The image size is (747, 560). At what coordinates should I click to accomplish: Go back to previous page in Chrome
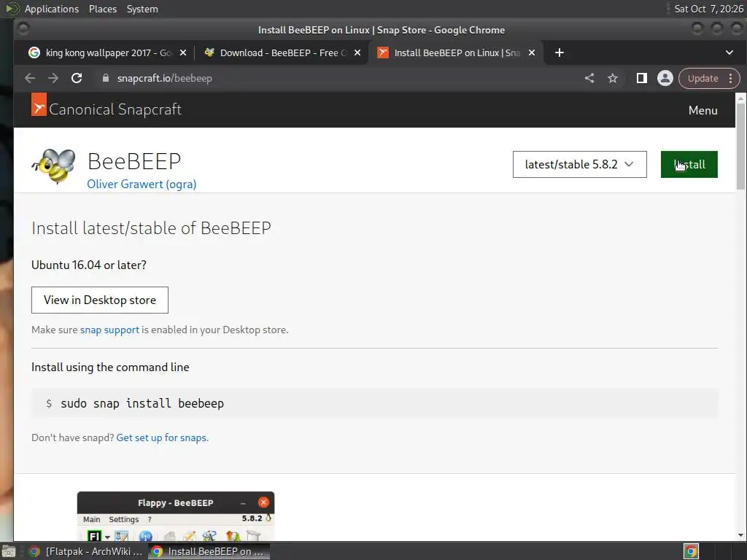pos(30,78)
